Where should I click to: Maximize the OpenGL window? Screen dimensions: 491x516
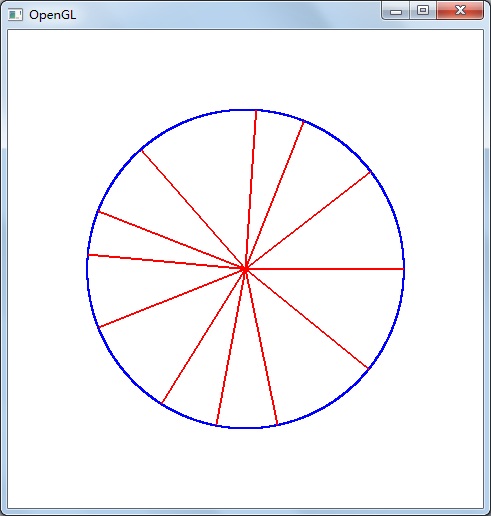coord(423,11)
